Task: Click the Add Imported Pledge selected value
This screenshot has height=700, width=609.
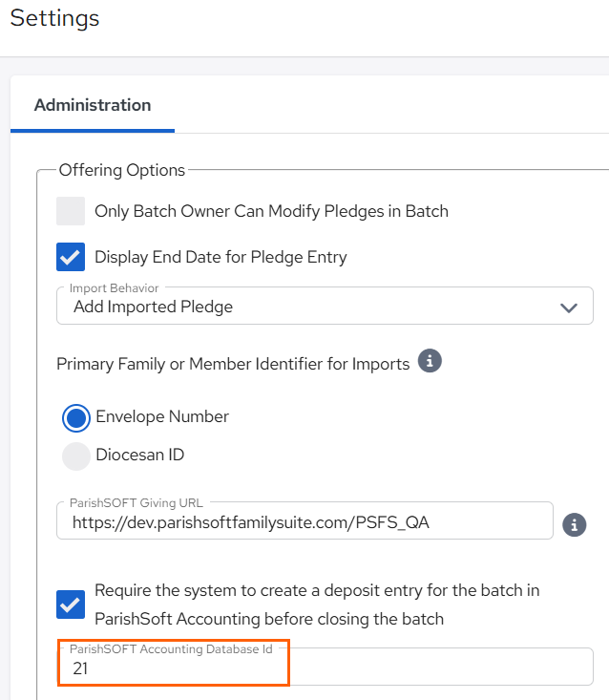Action: click(153, 308)
